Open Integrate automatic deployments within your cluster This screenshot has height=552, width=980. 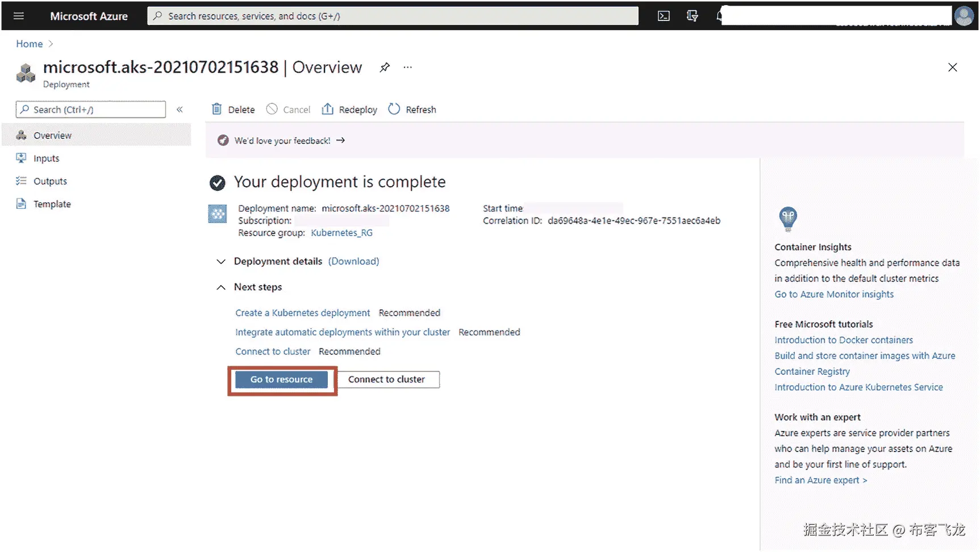pos(343,332)
